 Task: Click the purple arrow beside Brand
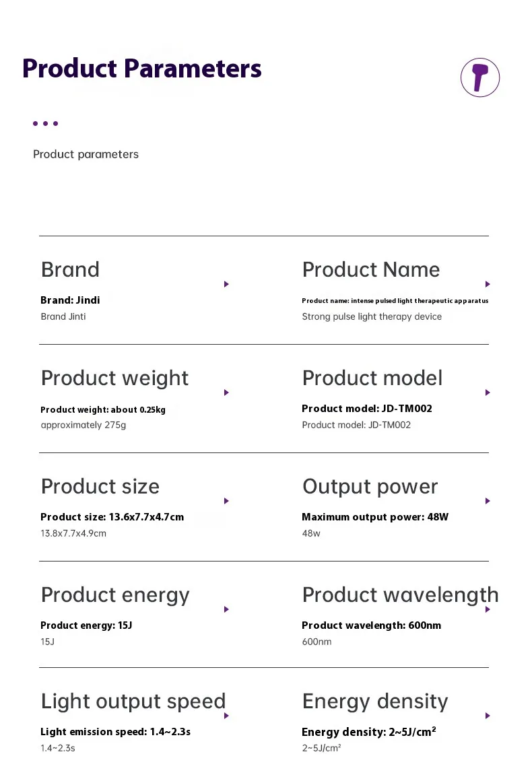click(x=226, y=284)
